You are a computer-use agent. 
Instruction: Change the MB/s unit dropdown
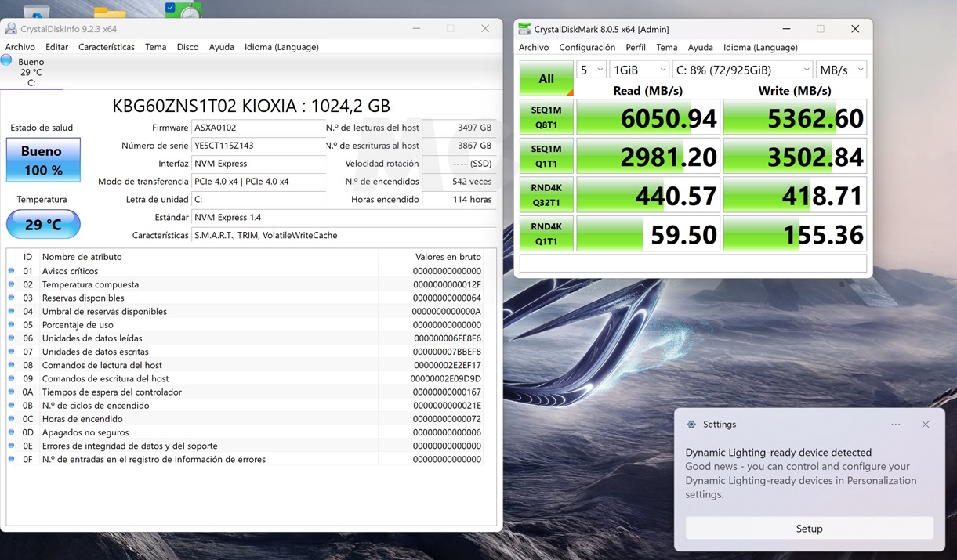coord(840,70)
